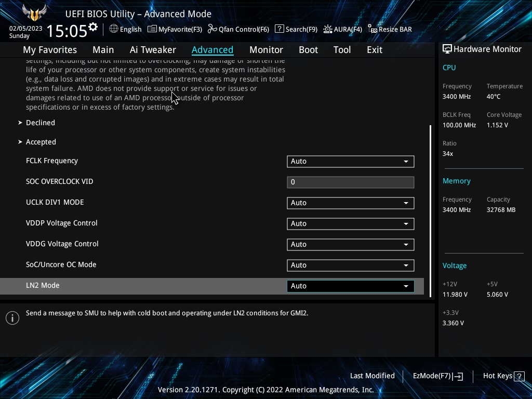Click the 02/05/2023 date display
Screen dimensions: 532x399
click(x=26, y=29)
